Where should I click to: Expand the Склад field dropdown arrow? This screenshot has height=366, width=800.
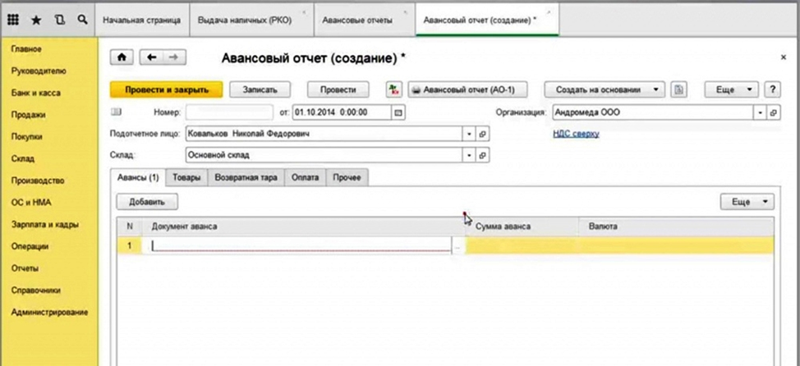pyautogui.click(x=469, y=155)
